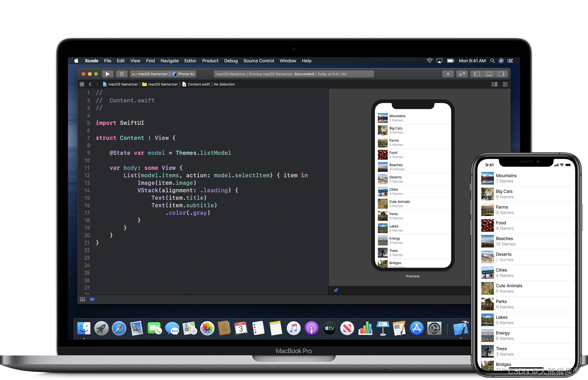Open App Store from the Dock
Image resolution: width=588 pixels, height=380 pixels.
(417, 328)
